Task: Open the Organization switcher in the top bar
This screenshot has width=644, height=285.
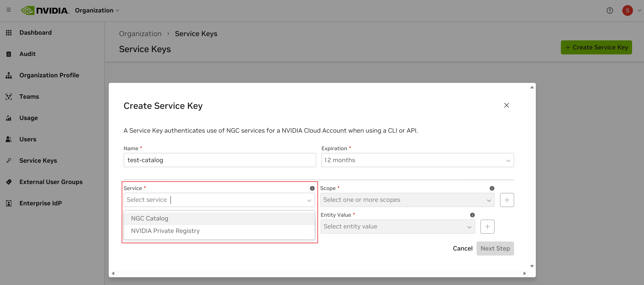Action: (97, 10)
